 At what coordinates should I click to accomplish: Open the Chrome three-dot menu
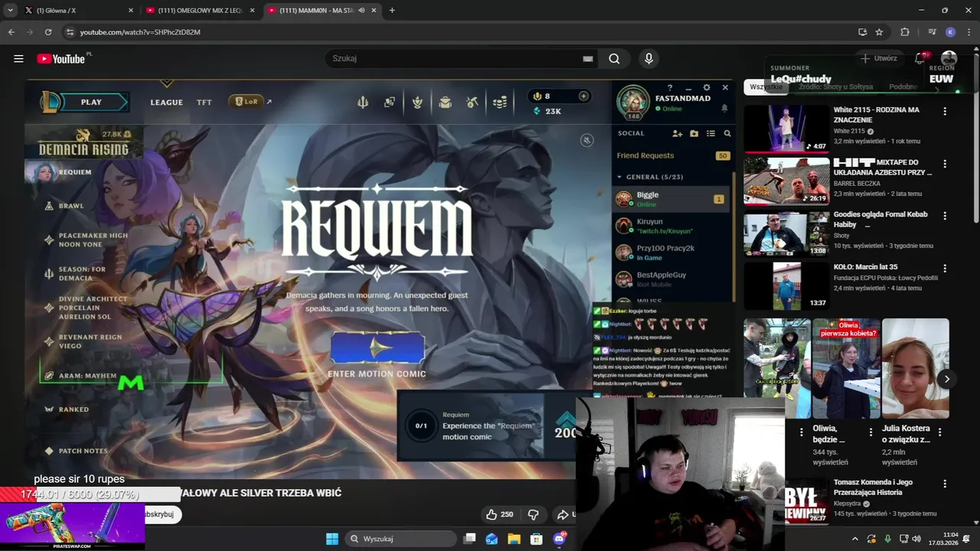click(x=969, y=32)
